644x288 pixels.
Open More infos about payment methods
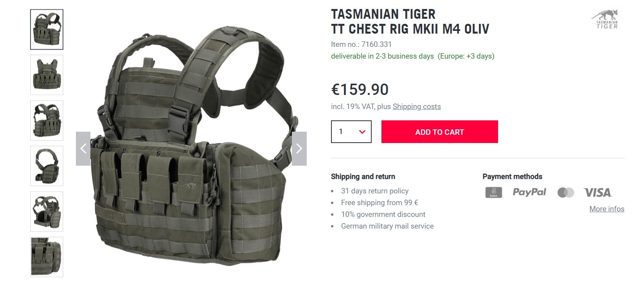[607, 209]
